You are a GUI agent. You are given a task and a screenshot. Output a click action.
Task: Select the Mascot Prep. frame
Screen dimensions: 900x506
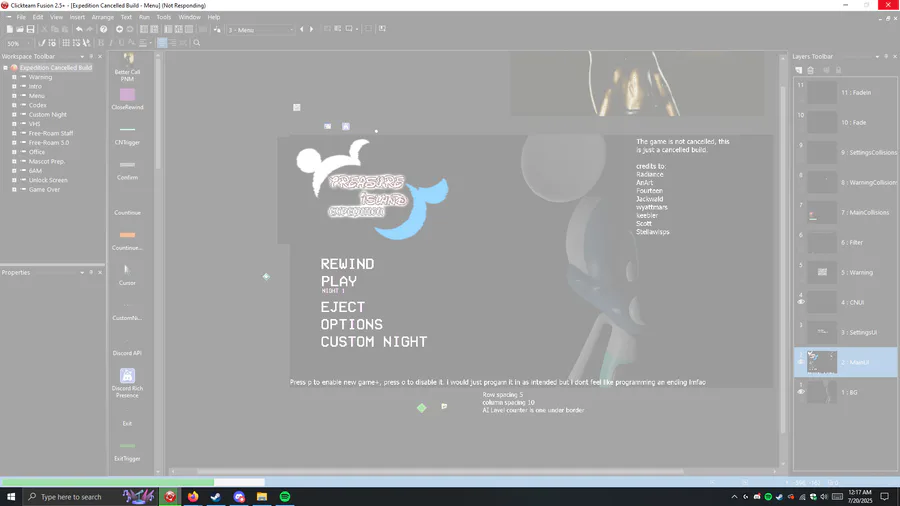click(46, 161)
